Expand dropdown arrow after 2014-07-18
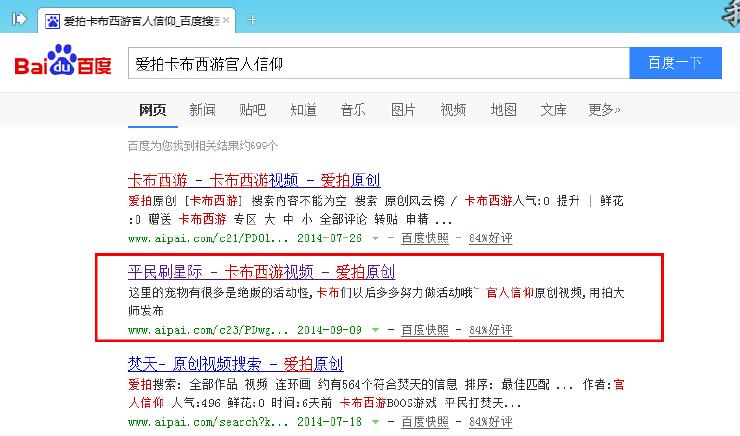The width and height of the screenshot is (740, 436). pyautogui.click(x=376, y=422)
